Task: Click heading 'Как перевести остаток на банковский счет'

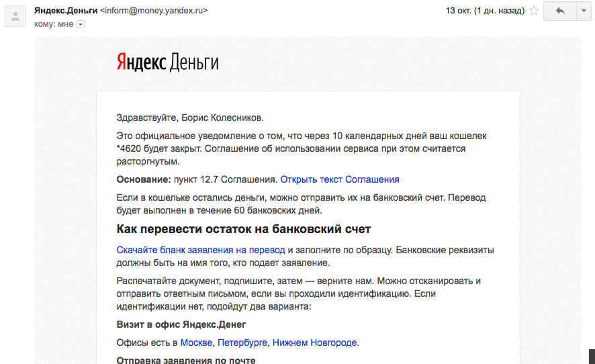Action: (x=244, y=229)
